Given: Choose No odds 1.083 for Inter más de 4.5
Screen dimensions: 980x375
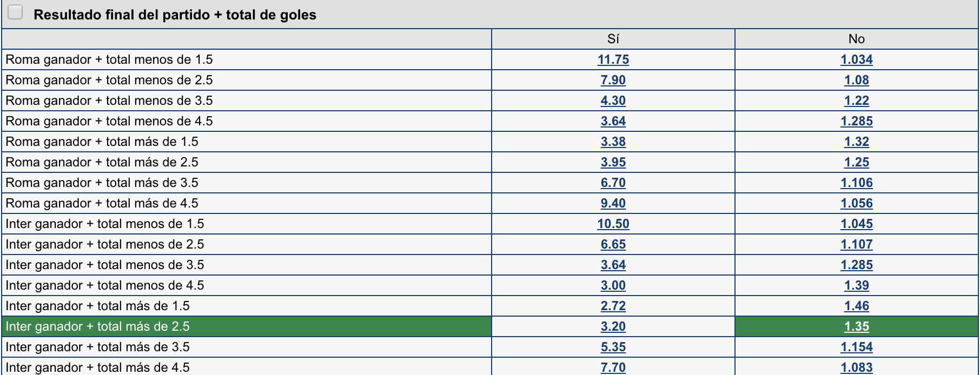Looking at the screenshot, I should click(856, 367).
